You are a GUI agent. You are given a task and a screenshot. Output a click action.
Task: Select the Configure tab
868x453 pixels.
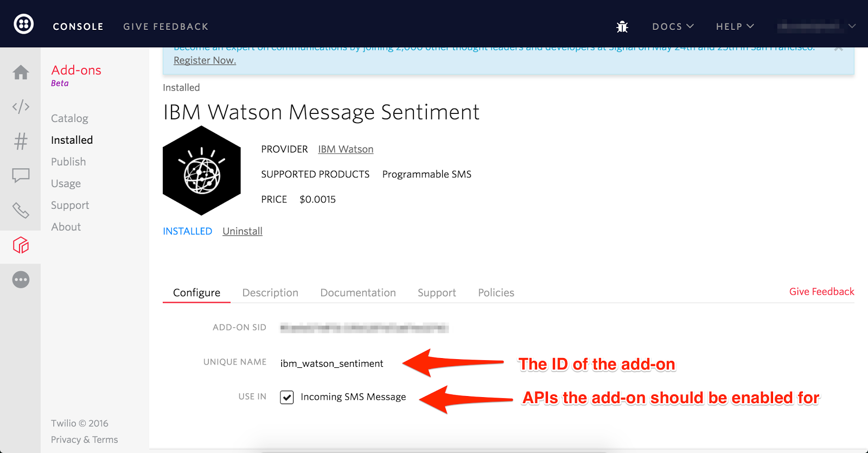[196, 292]
